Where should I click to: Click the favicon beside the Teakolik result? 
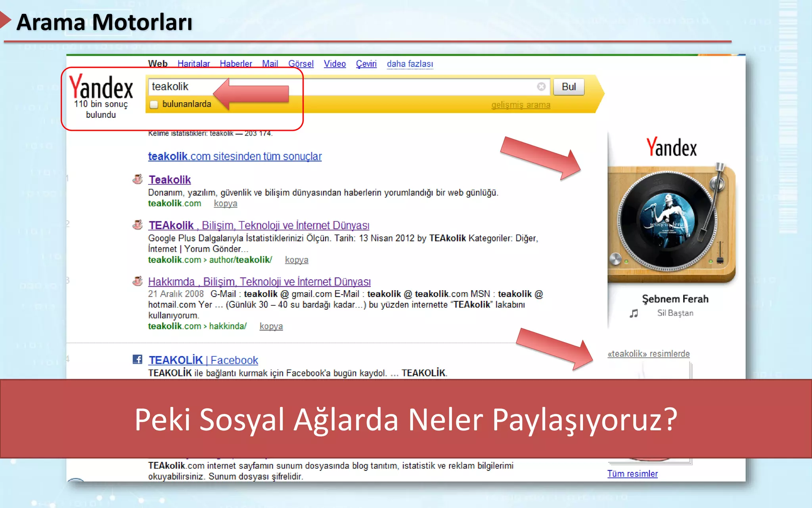click(x=137, y=179)
